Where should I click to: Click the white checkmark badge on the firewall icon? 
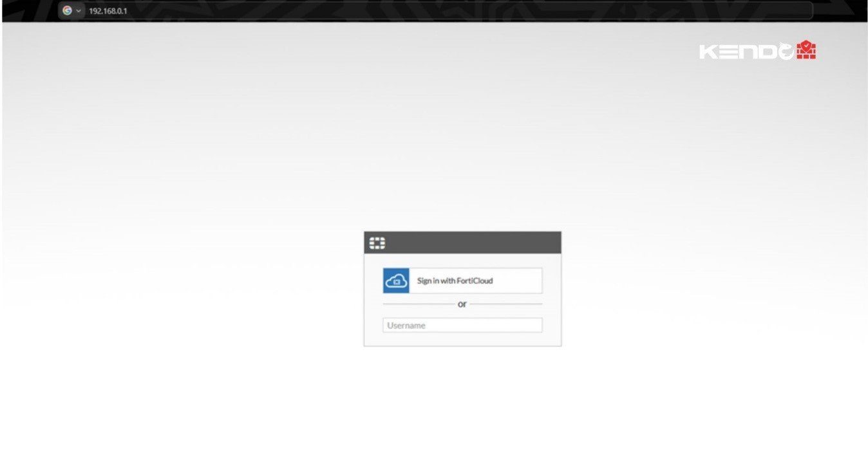[x=806, y=45]
